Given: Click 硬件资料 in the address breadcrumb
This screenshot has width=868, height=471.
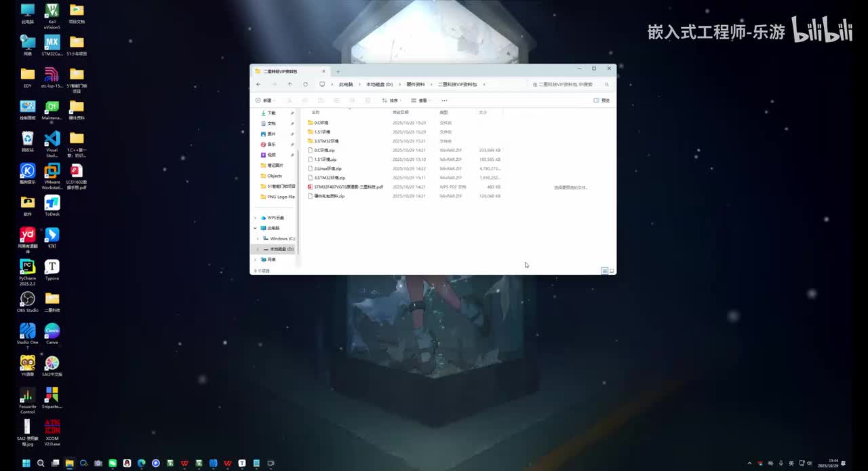Looking at the screenshot, I should tap(416, 84).
